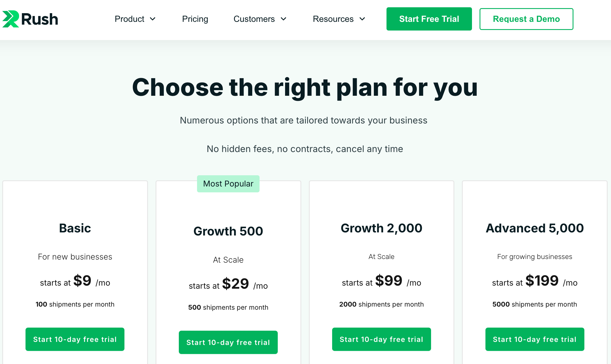Start the 10-day trial for Growth 500
Screen dimensions: 611x364
point(228,342)
